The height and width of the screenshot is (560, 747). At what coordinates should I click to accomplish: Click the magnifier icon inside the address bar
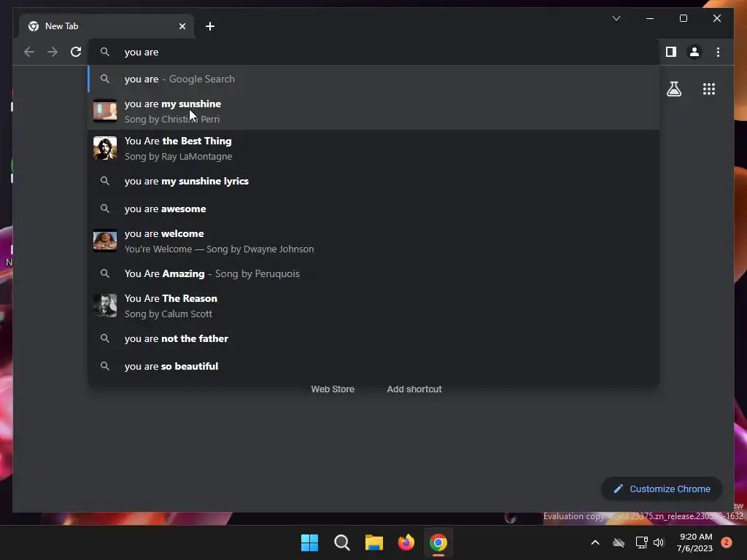tap(105, 52)
